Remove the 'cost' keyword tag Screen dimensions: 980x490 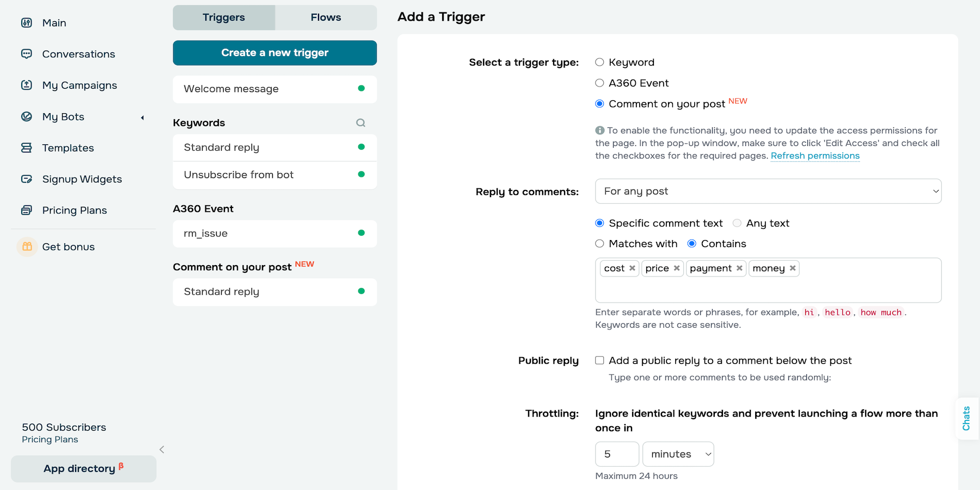(x=632, y=268)
